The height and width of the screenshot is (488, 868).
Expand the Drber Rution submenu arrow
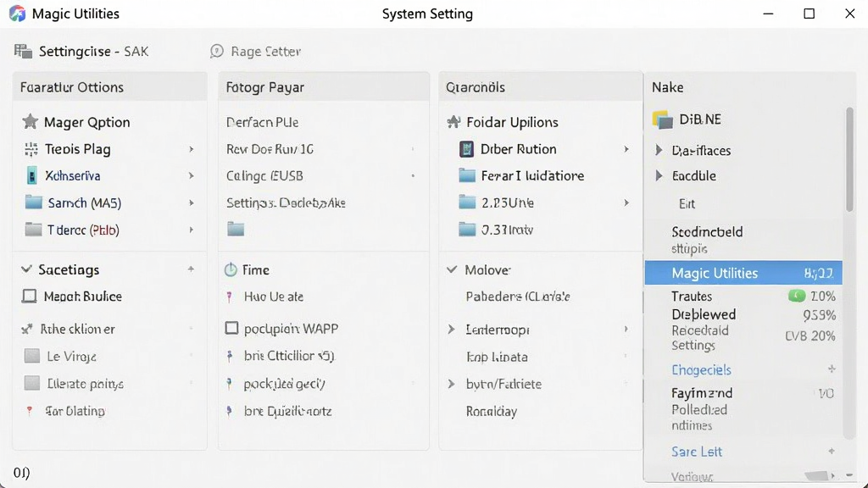626,149
